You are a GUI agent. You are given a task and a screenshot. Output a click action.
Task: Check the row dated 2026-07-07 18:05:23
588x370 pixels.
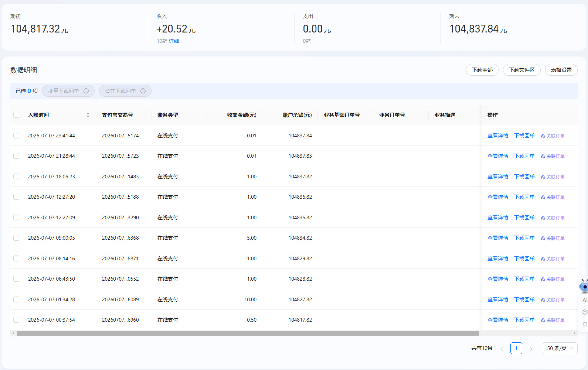16,177
